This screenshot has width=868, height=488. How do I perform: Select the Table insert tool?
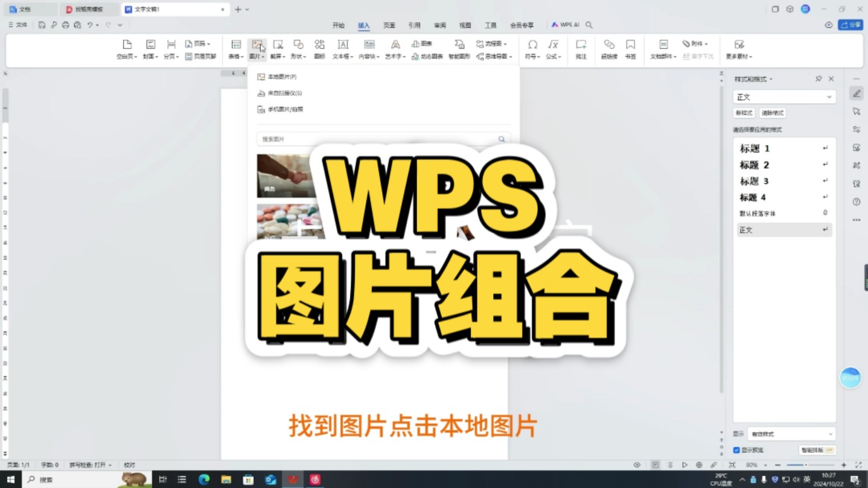click(235, 49)
